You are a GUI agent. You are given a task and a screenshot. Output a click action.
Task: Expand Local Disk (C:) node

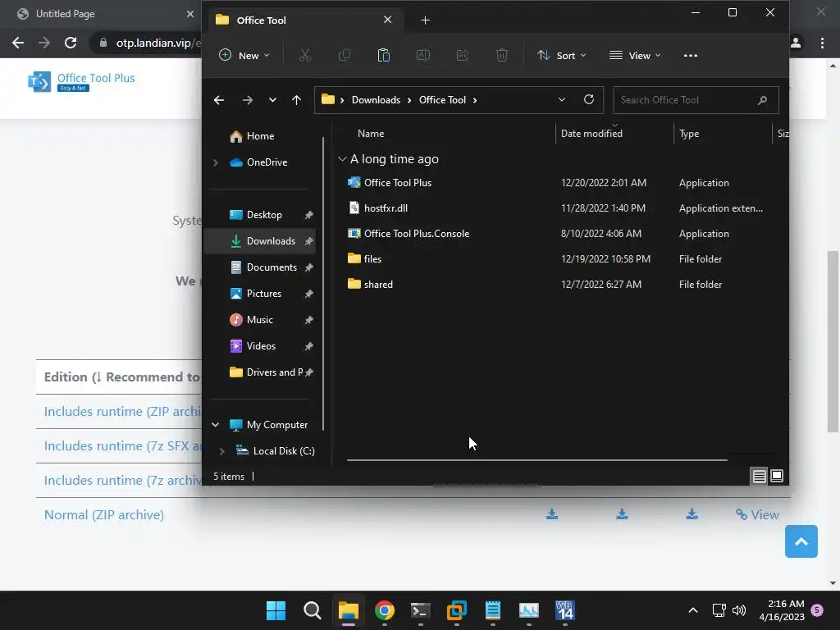(221, 451)
